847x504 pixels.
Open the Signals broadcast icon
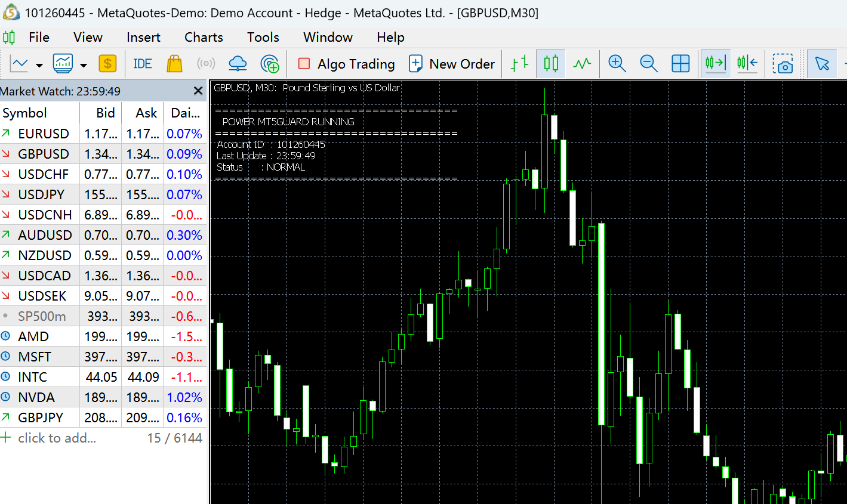(206, 64)
